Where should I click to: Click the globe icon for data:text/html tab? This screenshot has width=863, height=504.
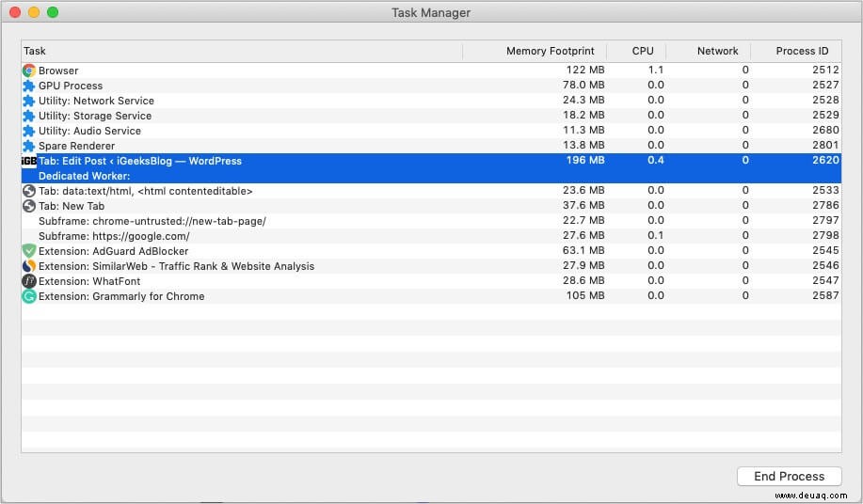point(29,191)
